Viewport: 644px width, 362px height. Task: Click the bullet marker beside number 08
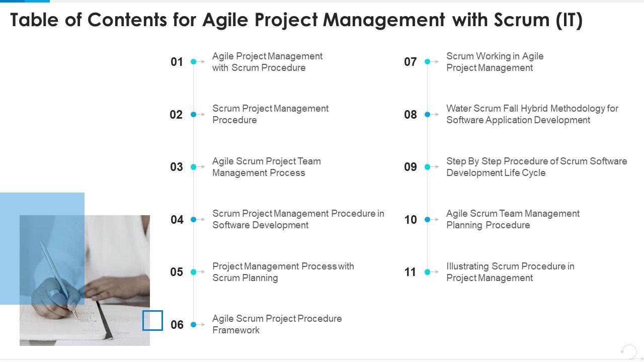click(x=428, y=115)
